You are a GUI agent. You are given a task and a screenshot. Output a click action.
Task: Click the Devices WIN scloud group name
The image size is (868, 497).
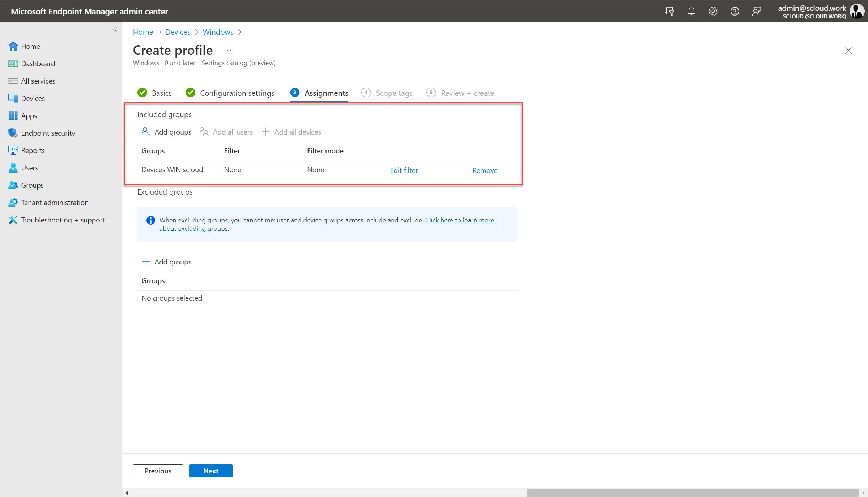click(172, 170)
